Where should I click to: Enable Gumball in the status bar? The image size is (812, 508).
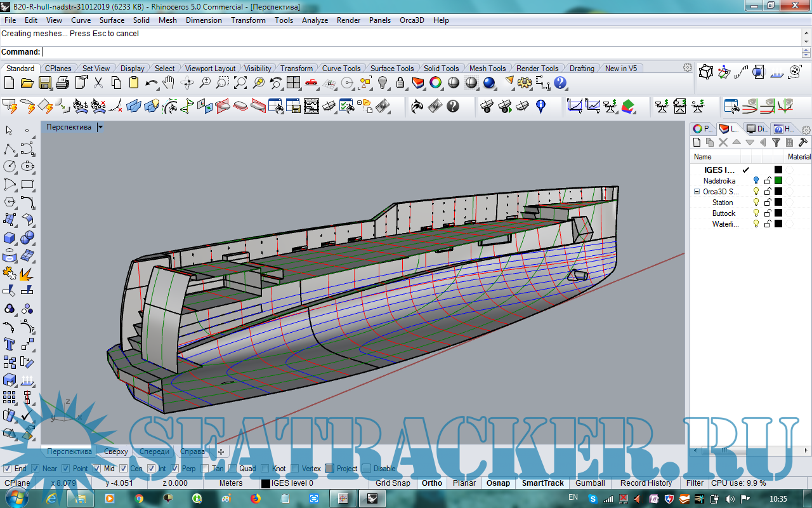point(589,483)
